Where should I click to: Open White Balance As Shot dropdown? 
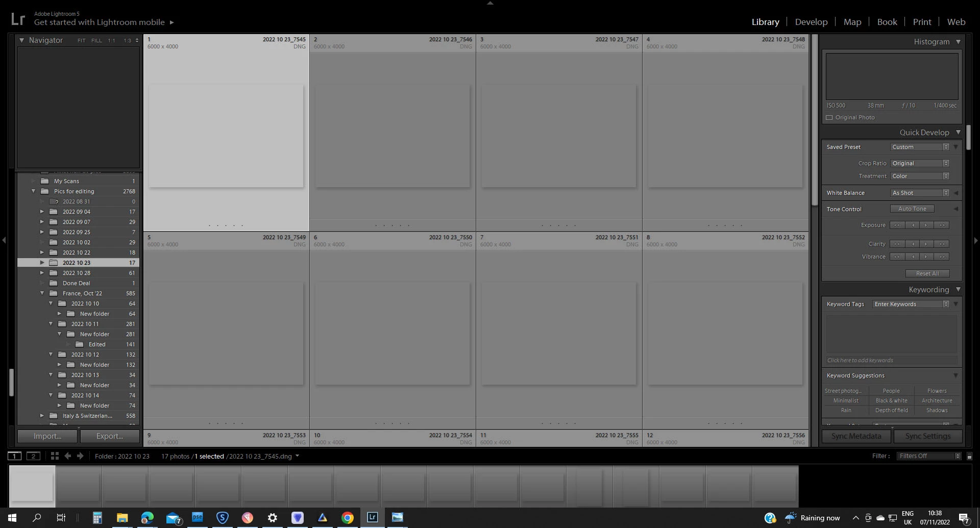pyautogui.click(x=920, y=193)
